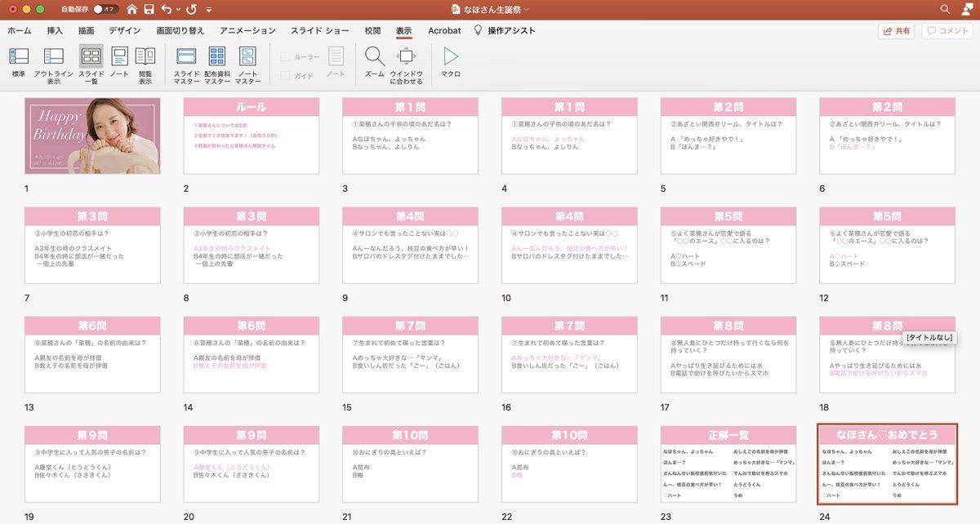The width and height of the screenshot is (980, 524).
Task: Click the スライド一覧 view label text
Action: [91, 78]
